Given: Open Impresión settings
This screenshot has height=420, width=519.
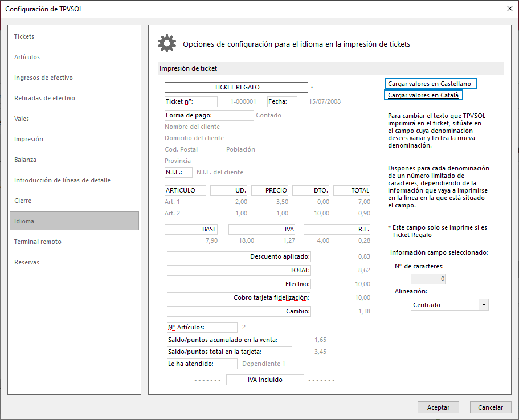Looking at the screenshot, I should pos(74,139).
